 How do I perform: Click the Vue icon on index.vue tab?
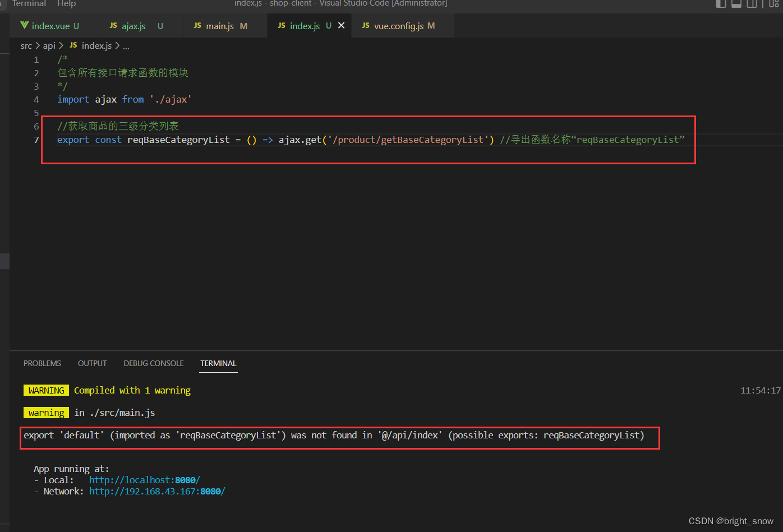[24, 25]
